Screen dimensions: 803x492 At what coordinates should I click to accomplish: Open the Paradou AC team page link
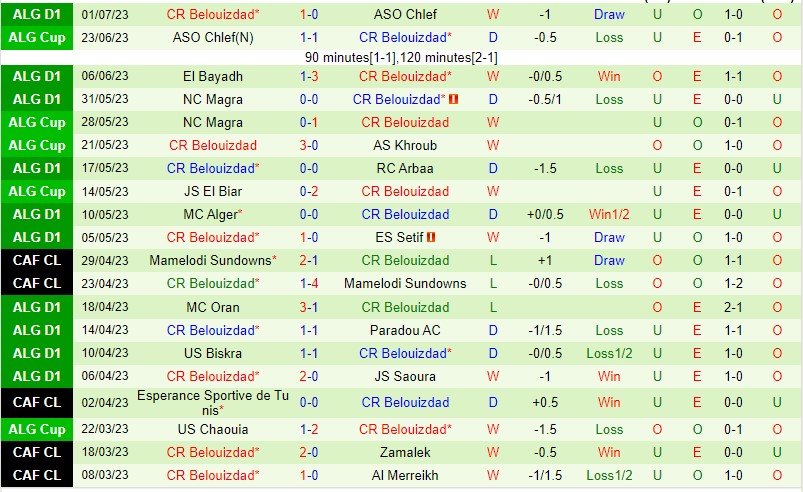coord(404,330)
